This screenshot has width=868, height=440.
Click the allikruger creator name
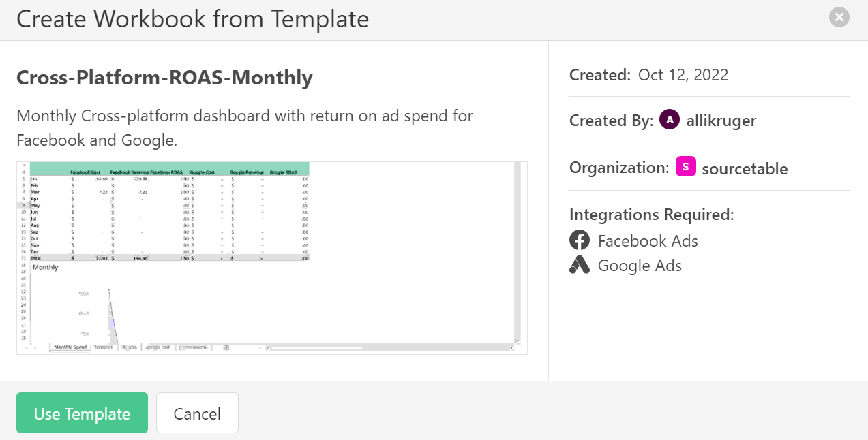click(x=721, y=121)
